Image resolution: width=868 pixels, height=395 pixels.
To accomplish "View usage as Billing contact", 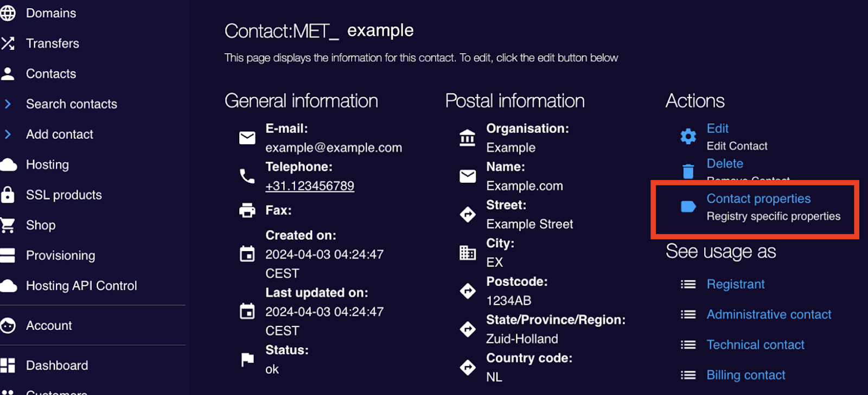I will (746, 375).
